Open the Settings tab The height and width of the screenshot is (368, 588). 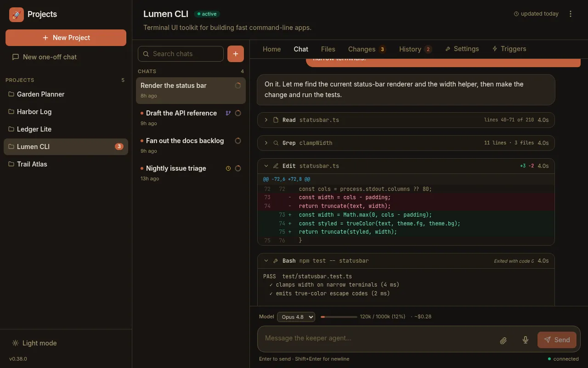coord(462,49)
